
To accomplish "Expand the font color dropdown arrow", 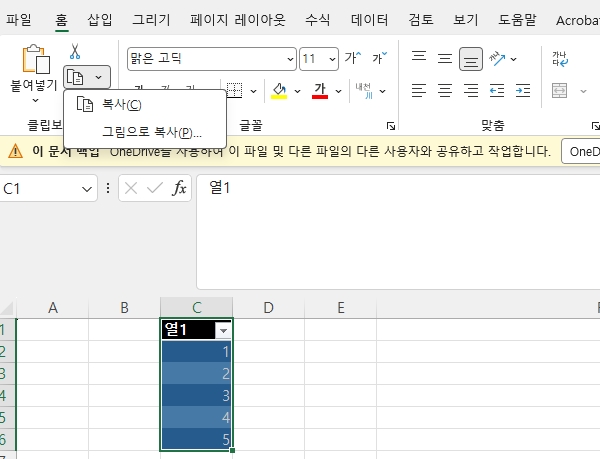I will click(338, 91).
